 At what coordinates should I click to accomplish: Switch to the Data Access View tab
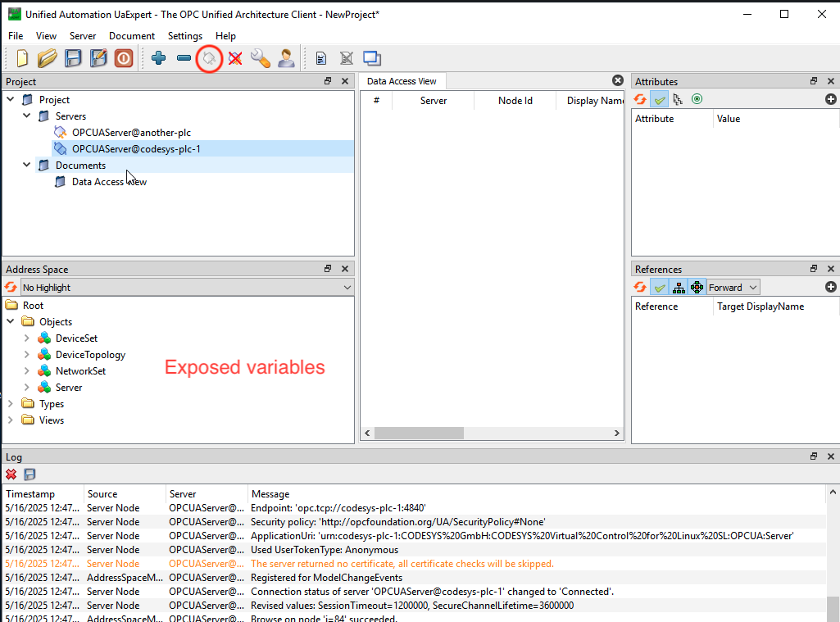coord(402,81)
